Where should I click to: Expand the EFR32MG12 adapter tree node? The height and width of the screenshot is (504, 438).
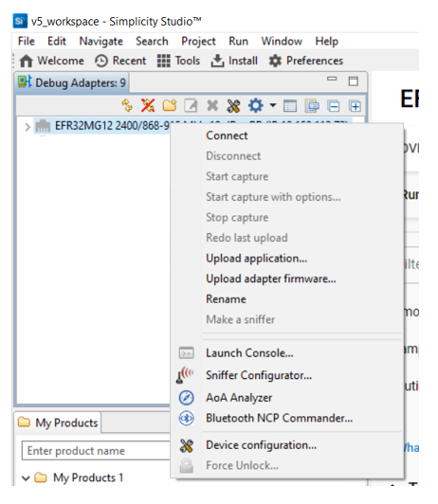point(27,127)
